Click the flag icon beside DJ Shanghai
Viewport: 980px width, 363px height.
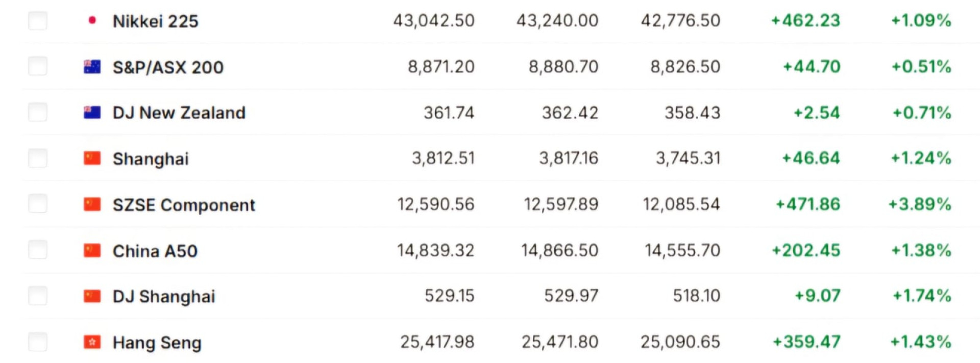pyautogui.click(x=92, y=296)
